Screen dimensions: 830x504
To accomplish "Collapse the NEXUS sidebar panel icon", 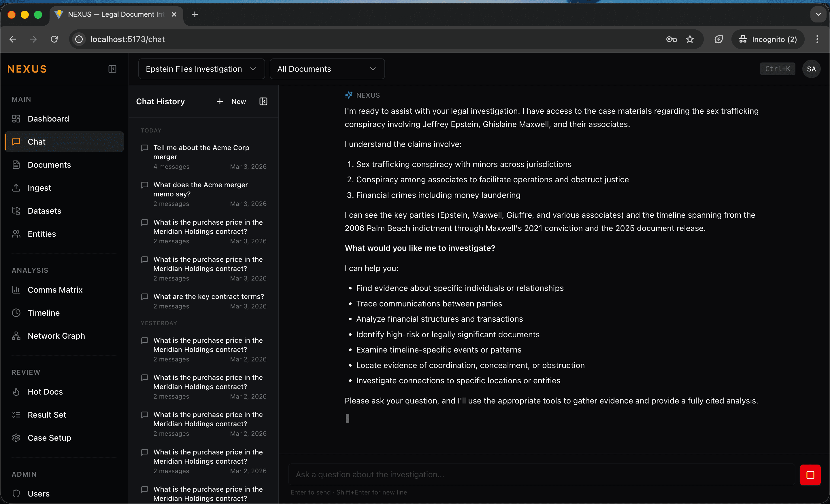I will coord(112,69).
